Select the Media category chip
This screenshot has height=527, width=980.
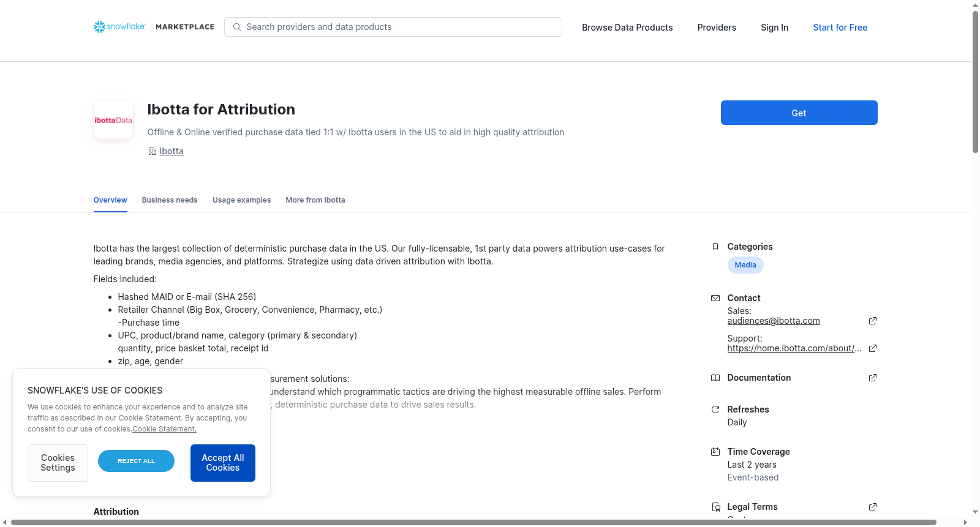click(x=745, y=265)
